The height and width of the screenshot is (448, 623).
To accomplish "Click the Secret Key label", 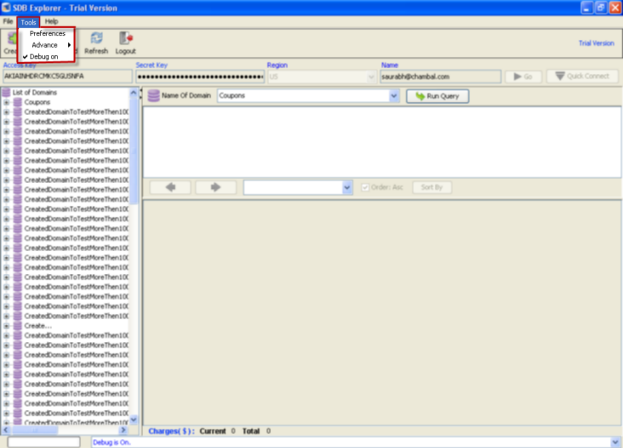I will coord(152,65).
